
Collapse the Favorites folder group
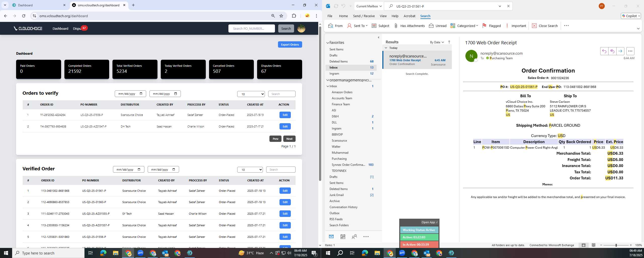click(328, 43)
